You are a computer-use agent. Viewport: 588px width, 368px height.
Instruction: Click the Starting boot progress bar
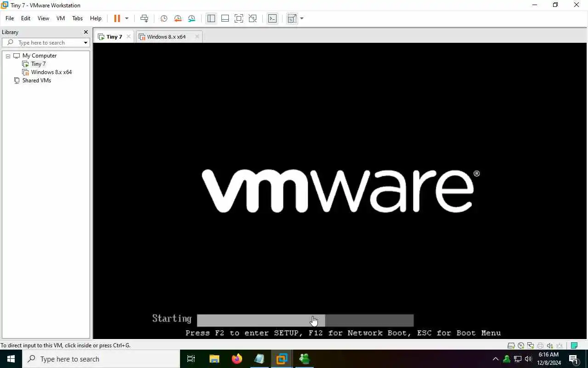tap(305, 320)
